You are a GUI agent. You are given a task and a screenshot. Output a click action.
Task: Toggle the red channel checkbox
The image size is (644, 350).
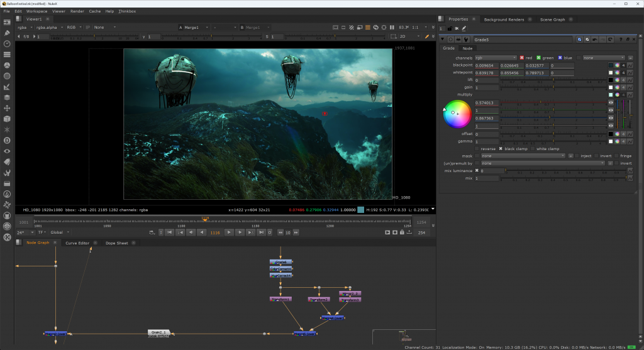(521, 58)
